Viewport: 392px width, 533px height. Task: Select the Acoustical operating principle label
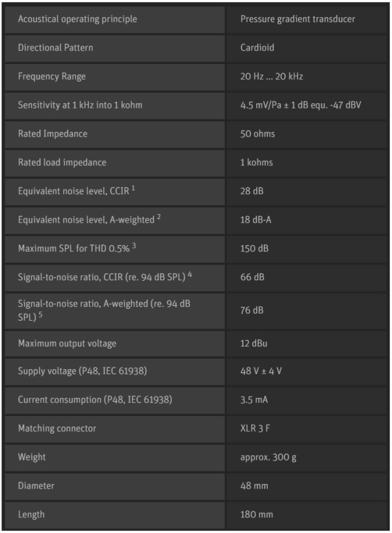click(x=77, y=19)
